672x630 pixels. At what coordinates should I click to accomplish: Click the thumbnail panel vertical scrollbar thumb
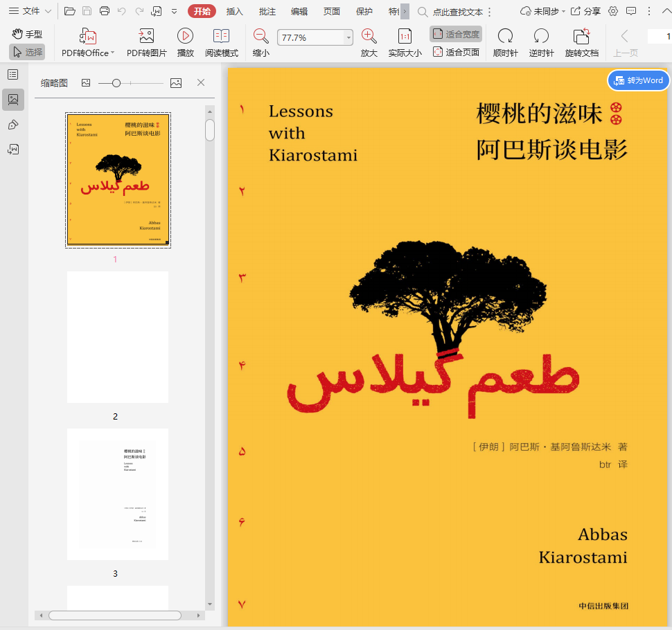tap(210, 130)
